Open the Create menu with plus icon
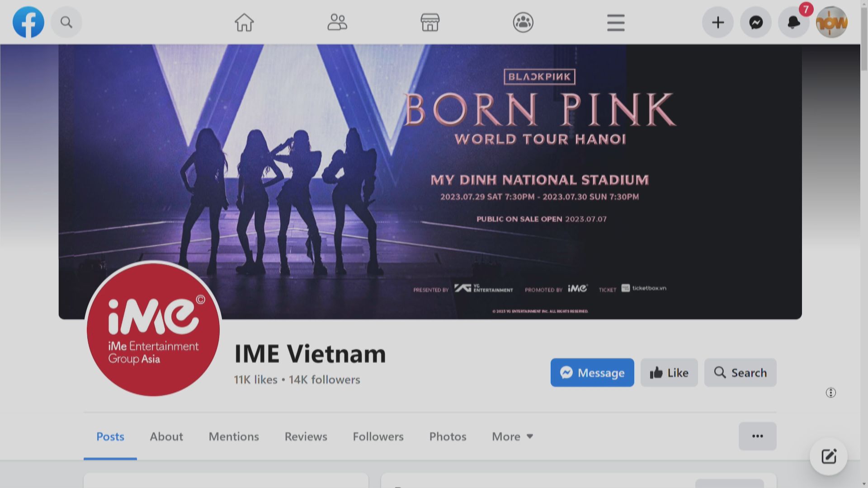 coord(717,22)
